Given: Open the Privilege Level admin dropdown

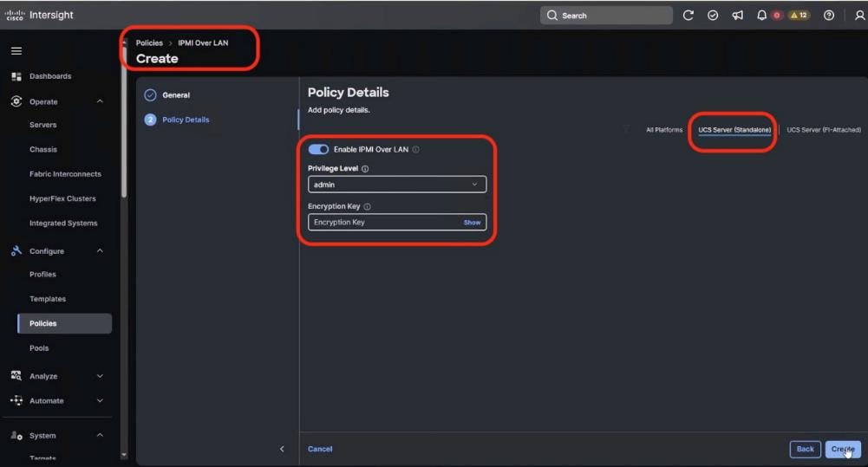Looking at the screenshot, I should coord(397,185).
